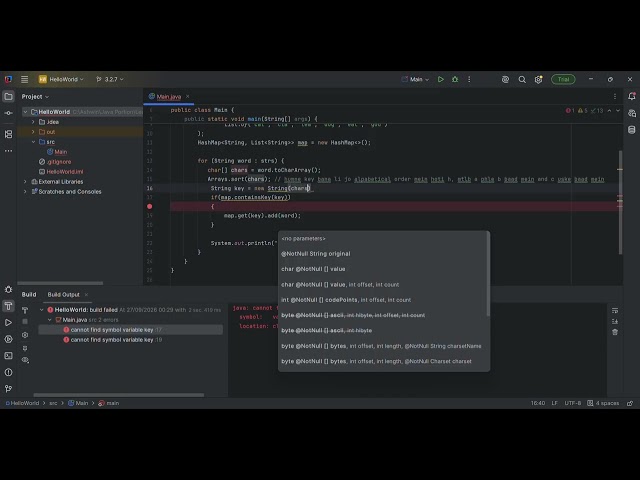640x480 pixels.
Task: Open editor tab options menu
Action: click(615, 97)
